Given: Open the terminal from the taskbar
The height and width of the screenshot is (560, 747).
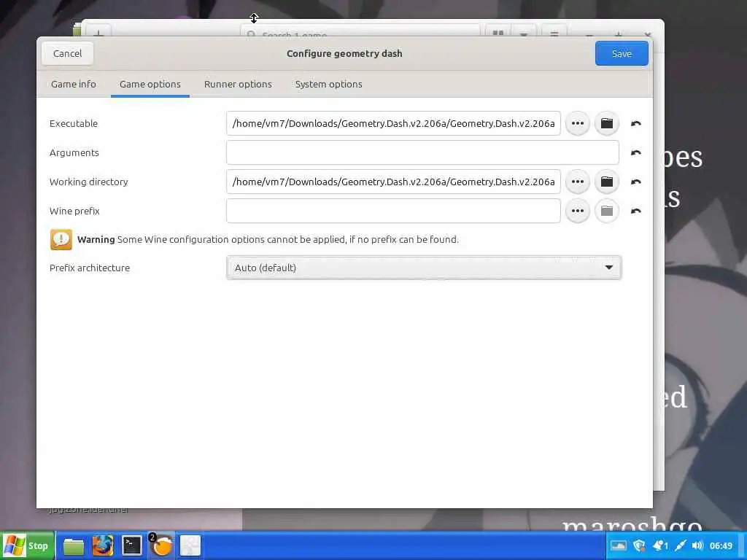Looking at the screenshot, I should (131, 545).
